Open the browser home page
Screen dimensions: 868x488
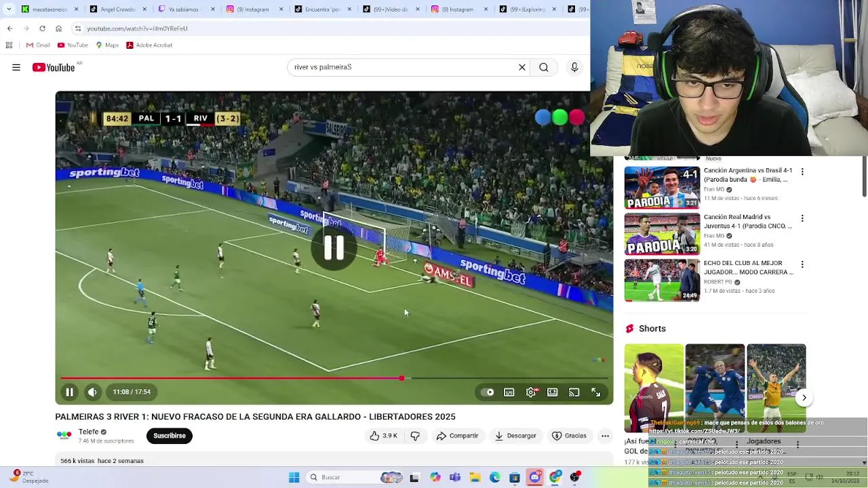[x=58, y=28]
